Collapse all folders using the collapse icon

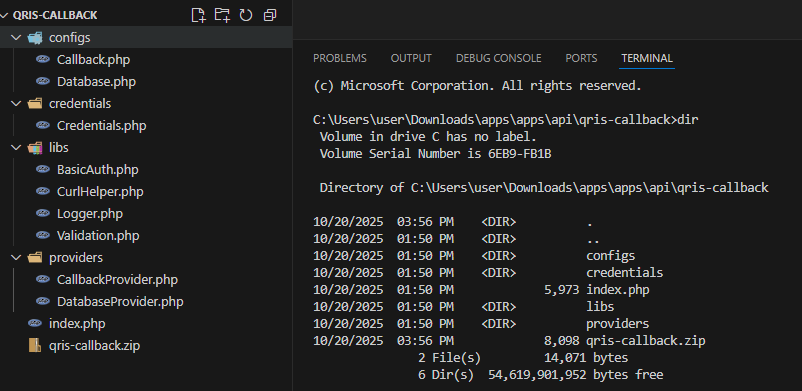(270, 15)
